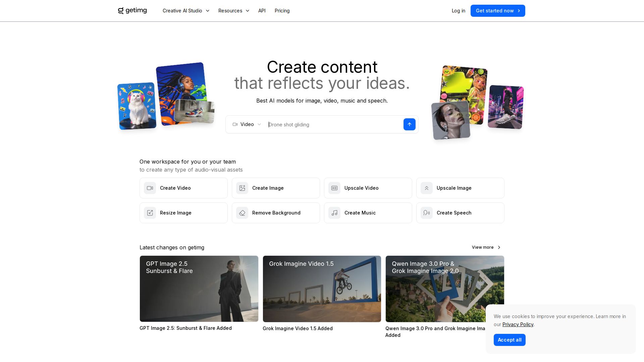644x362 pixels.
Task: Click the 'Best AI models' subtitle text
Action: pos(322,101)
